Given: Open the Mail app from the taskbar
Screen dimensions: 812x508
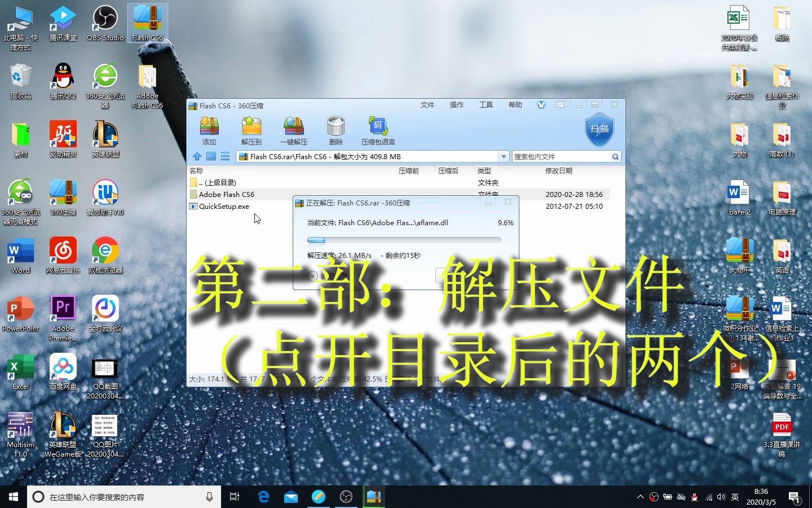Looking at the screenshot, I should pyautogui.click(x=291, y=497).
